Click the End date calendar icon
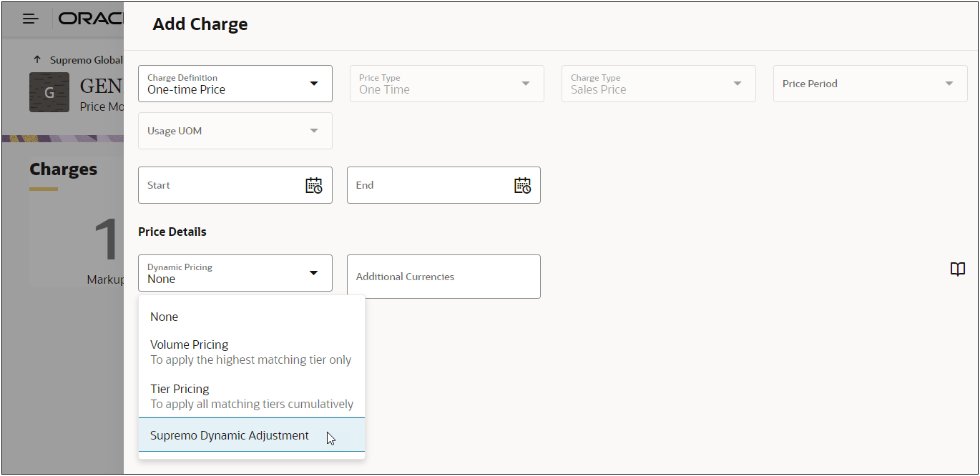This screenshot has width=980, height=476. [x=522, y=186]
